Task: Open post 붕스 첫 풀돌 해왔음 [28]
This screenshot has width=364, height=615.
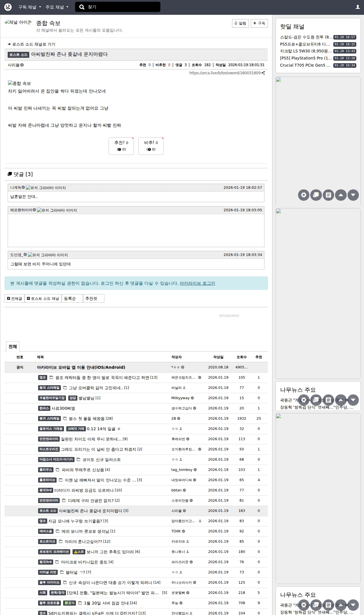Action: pyautogui.click(x=91, y=419)
